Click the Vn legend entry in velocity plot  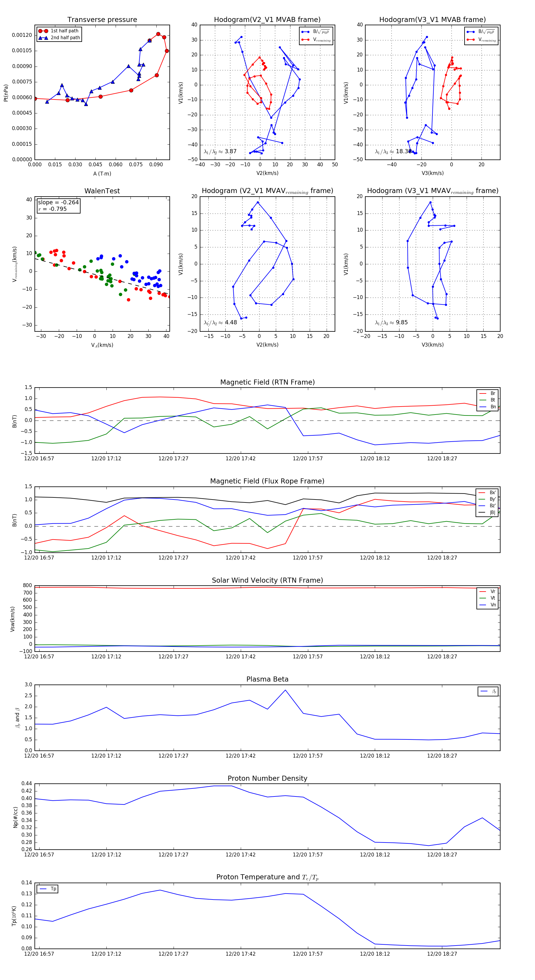[x=487, y=605]
